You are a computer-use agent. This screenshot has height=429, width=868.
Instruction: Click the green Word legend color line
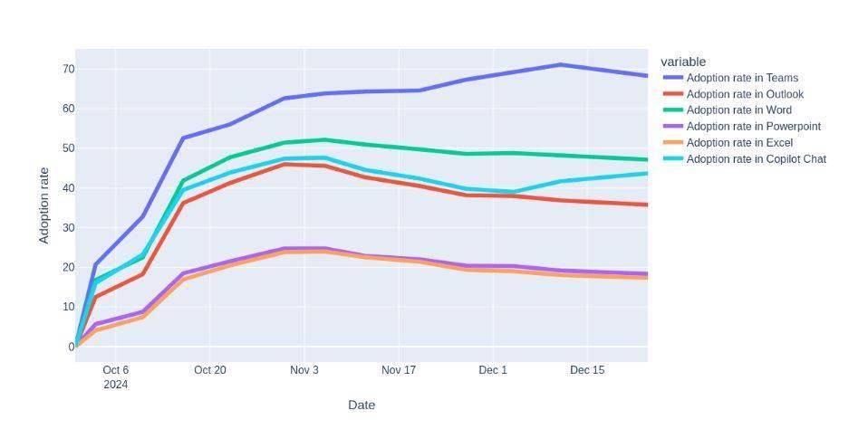pyautogui.click(x=672, y=110)
